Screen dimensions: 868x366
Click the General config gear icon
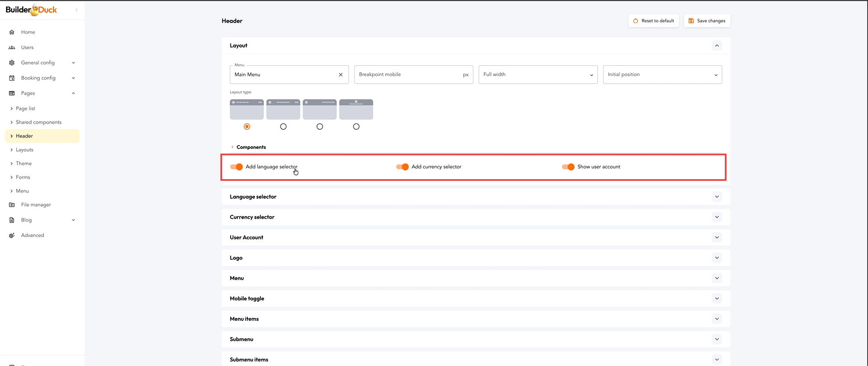tap(12, 63)
